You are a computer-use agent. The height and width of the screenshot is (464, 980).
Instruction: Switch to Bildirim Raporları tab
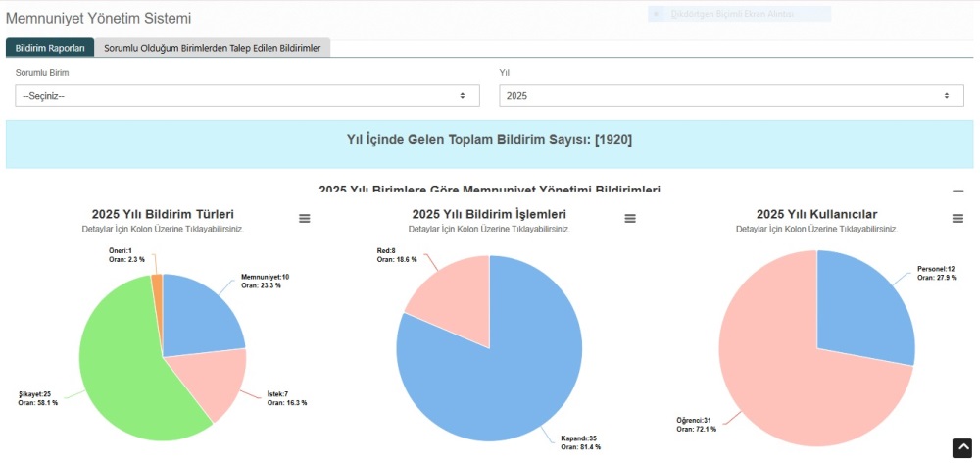pyautogui.click(x=50, y=48)
